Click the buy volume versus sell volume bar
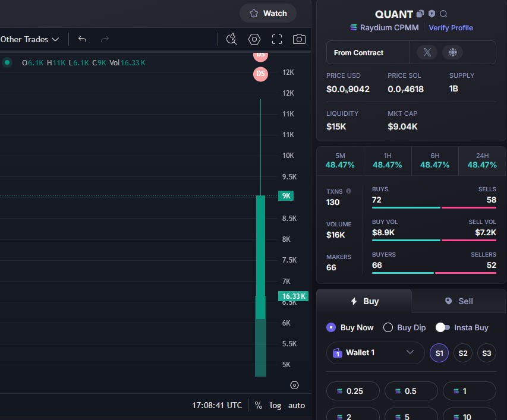Viewport: 507px width, 420px height. click(434, 241)
